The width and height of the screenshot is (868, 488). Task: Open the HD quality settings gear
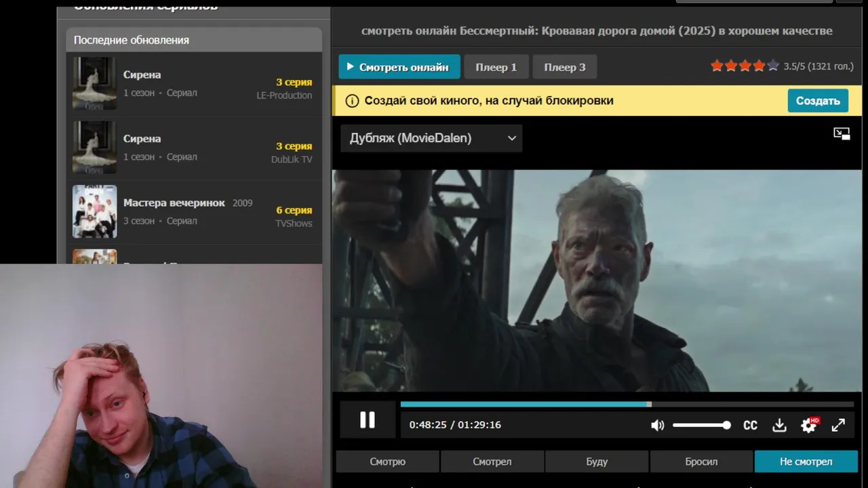coord(809,426)
